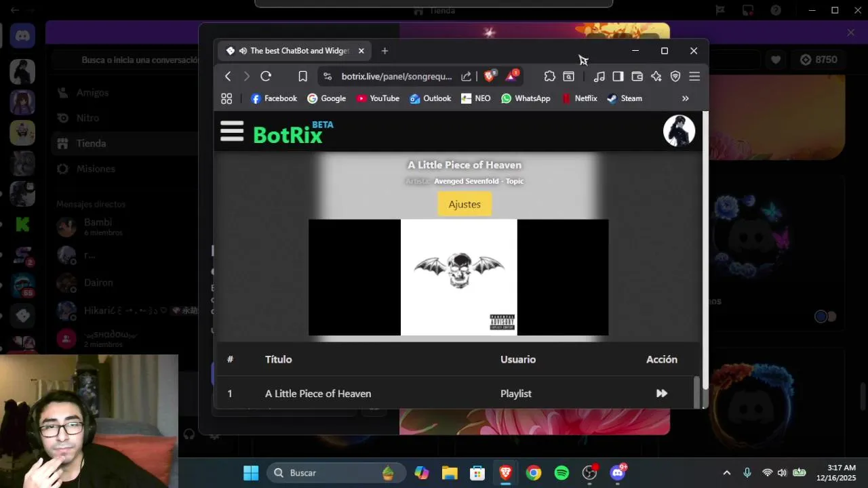This screenshot has width=868, height=488.
Task: Open Spotify from taskbar
Action: (561, 472)
